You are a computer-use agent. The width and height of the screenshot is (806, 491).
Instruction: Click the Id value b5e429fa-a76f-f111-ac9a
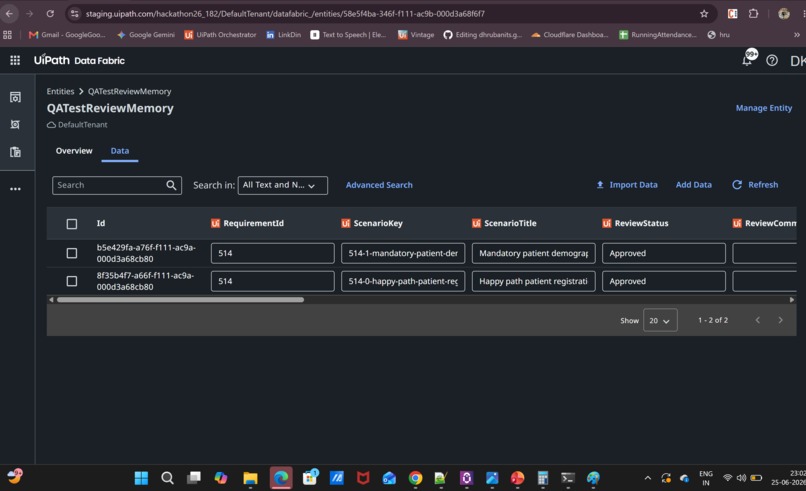[146, 253]
